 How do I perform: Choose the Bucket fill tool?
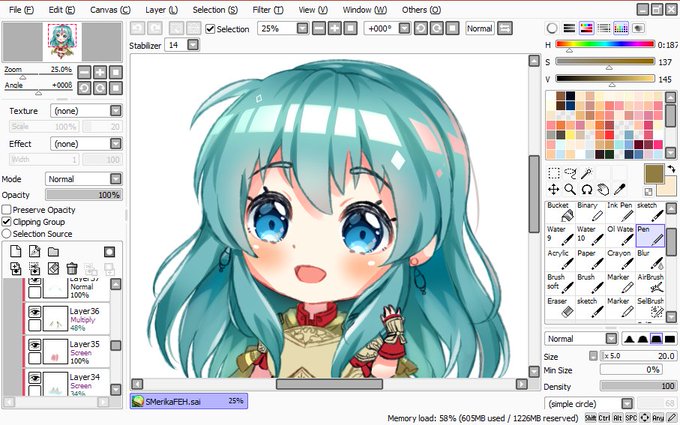coord(560,212)
